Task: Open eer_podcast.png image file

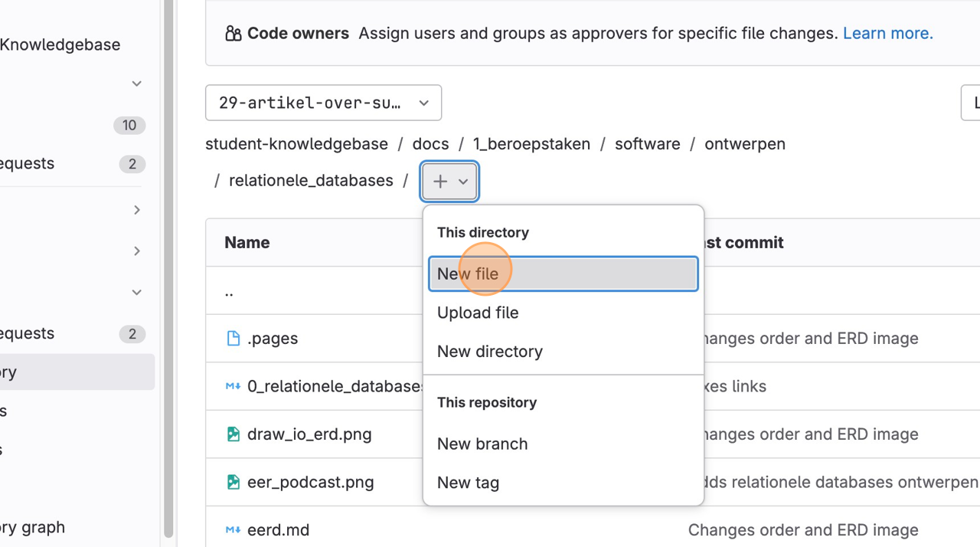Action: point(310,483)
